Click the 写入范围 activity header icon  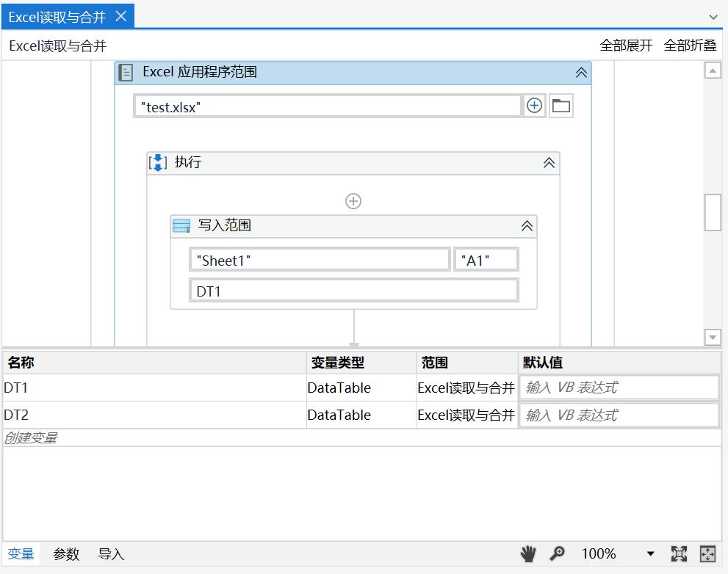point(181,225)
